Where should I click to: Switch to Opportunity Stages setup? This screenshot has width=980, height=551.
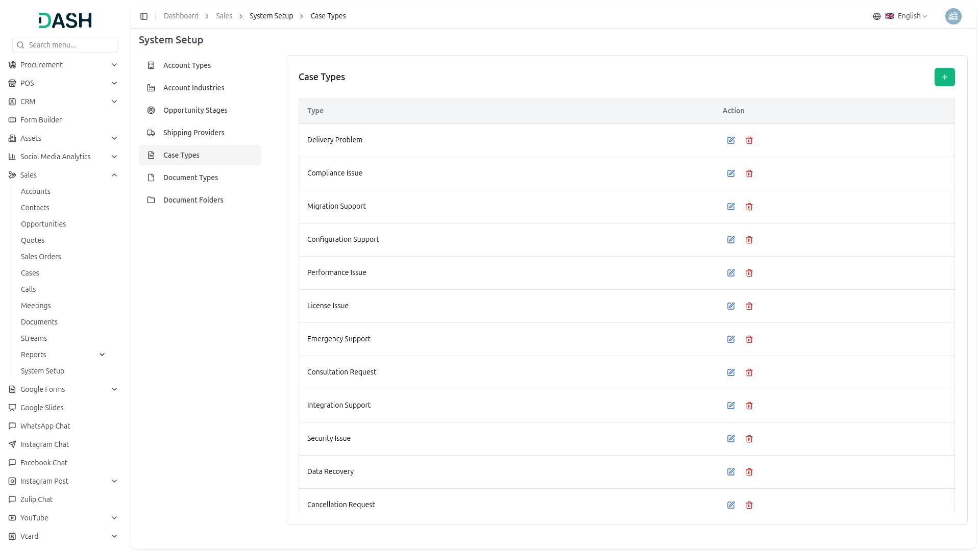195,110
